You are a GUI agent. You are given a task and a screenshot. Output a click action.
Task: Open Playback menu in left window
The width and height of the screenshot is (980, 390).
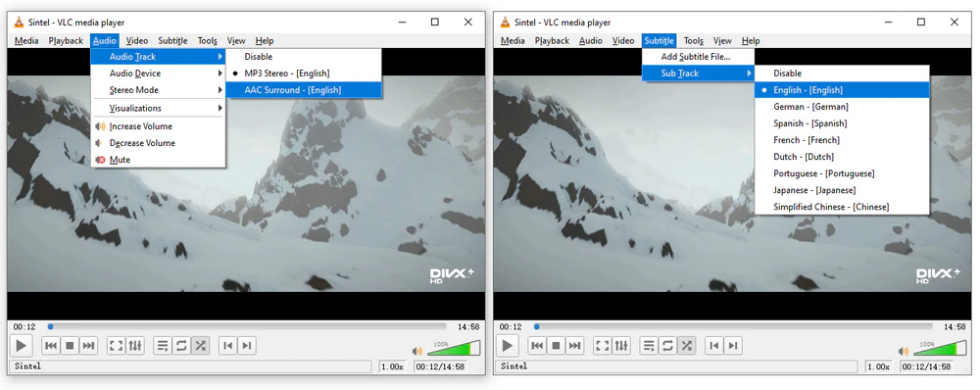click(x=66, y=40)
